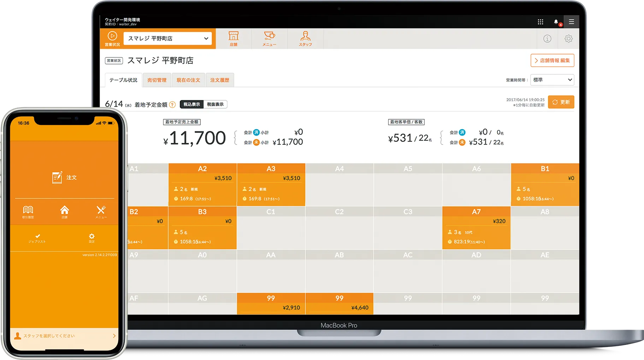Switch to テーブル状況 tab

pyautogui.click(x=123, y=80)
